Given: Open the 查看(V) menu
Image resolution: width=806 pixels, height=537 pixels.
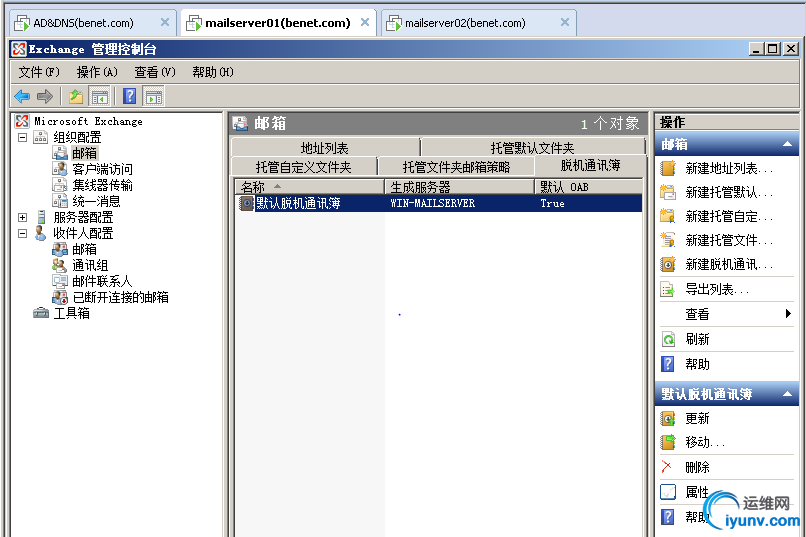Looking at the screenshot, I should point(155,72).
